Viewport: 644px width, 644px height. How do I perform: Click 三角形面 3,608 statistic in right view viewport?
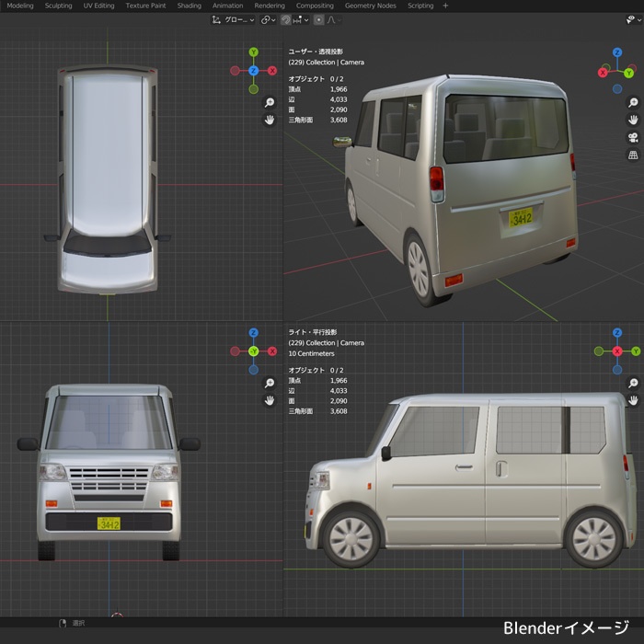pyautogui.click(x=318, y=411)
